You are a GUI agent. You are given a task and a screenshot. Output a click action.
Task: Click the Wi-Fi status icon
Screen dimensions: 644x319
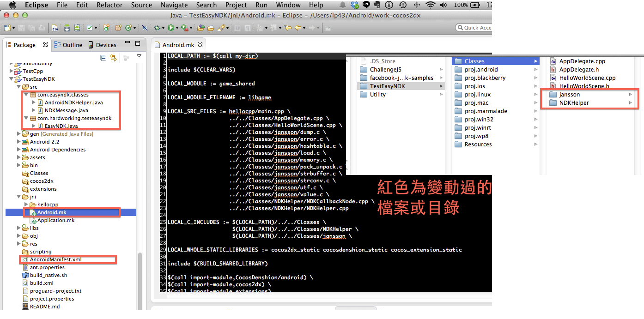[431, 5]
